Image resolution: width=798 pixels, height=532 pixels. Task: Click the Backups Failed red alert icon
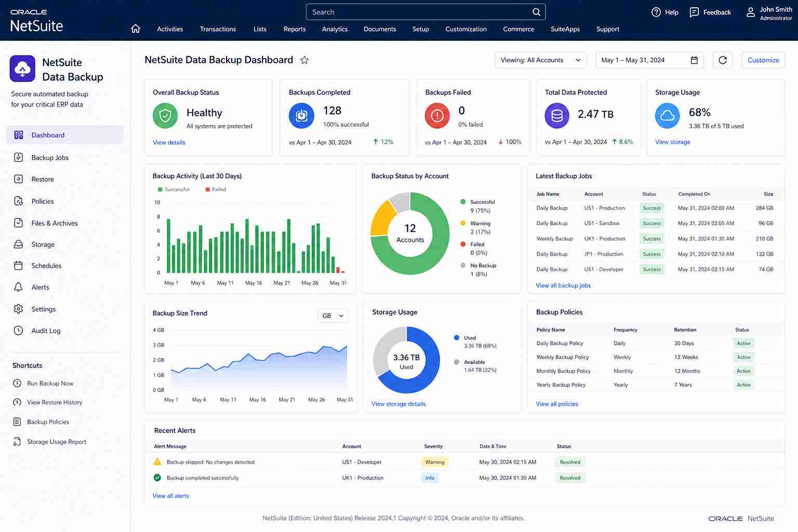point(437,116)
